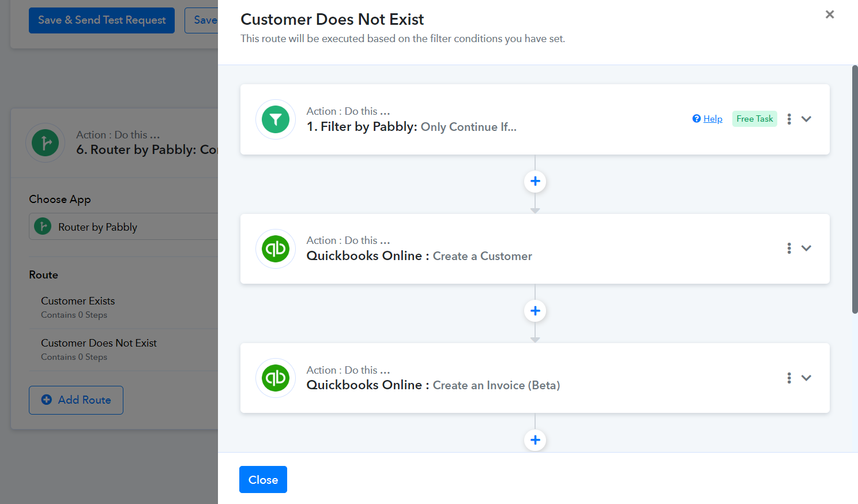Image resolution: width=858 pixels, height=504 pixels.
Task: Expand the Create a Customer step
Action: point(806,248)
